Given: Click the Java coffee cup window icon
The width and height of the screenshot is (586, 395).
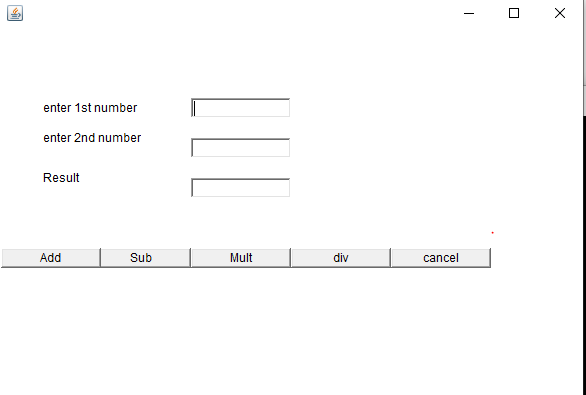Looking at the screenshot, I should coord(15,13).
